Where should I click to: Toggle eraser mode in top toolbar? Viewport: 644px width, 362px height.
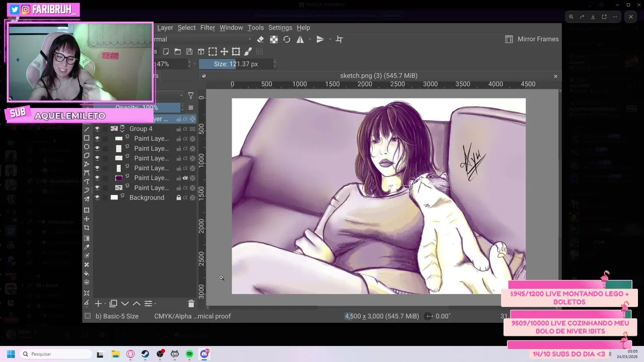click(x=260, y=39)
